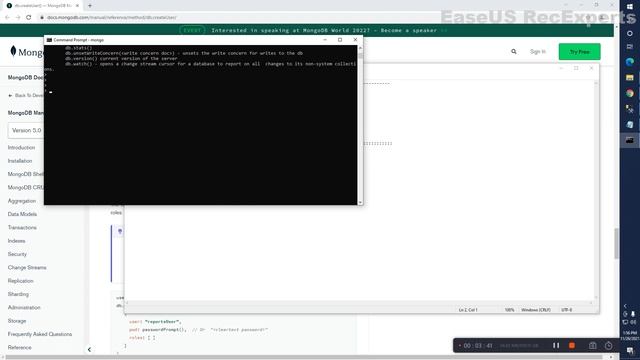Screen dimensions: 640x360
Task: Click the taskbar clock showing 1:56 PM
Action: 630,336
